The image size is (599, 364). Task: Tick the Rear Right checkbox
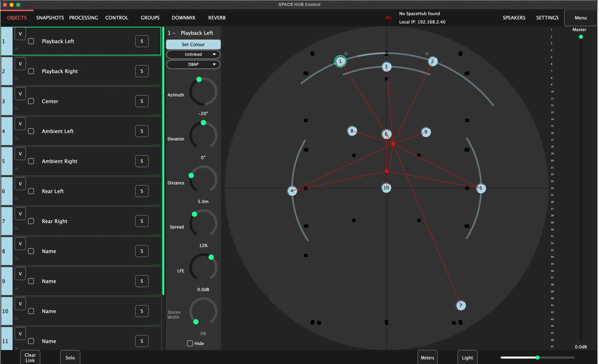(31, 221)
